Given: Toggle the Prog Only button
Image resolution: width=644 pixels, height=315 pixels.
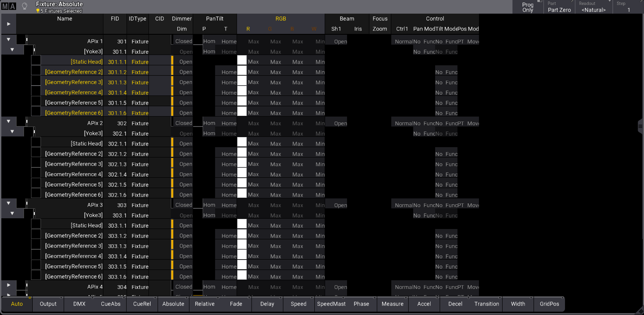Looking at the screenshot, I should pos(527,7).
